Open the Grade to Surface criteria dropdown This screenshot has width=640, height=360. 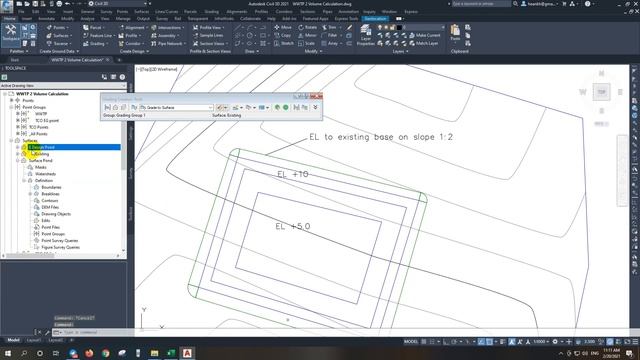tap(176, 107)
